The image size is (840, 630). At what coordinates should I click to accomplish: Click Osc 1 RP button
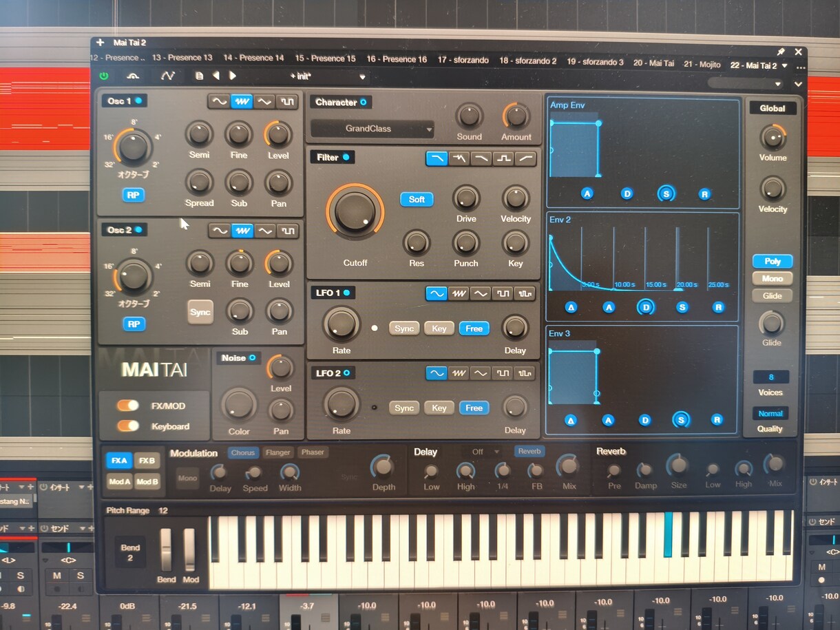134,195
